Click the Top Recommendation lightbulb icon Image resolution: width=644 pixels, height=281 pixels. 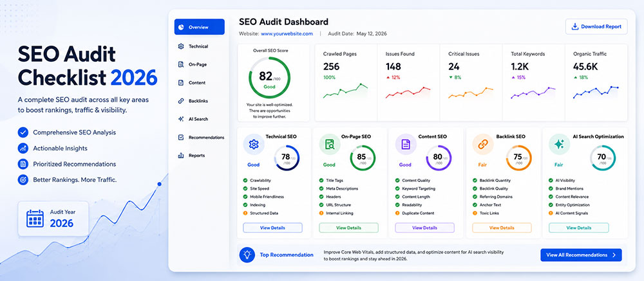pyautogui.click(x=247, y=255)
